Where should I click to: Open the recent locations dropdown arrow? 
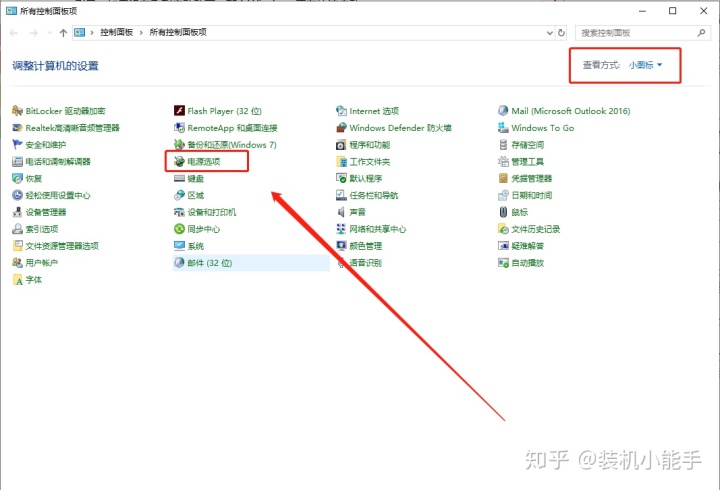(x=49, y=33)
